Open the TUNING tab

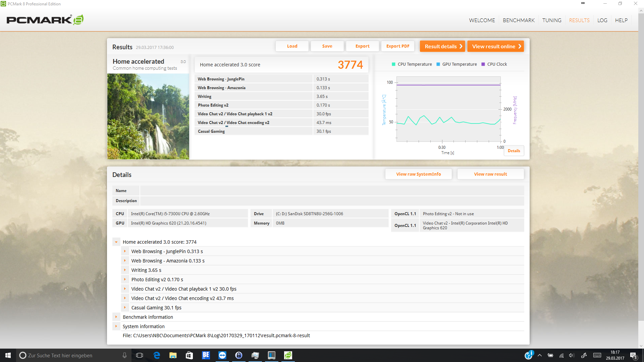coord(552,20)
